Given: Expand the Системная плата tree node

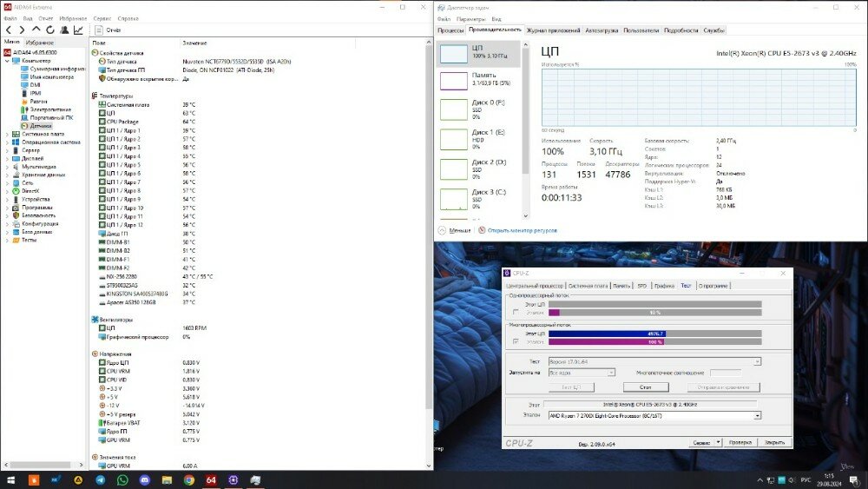Looking at the screenshot, I should (x=7, y=134).
